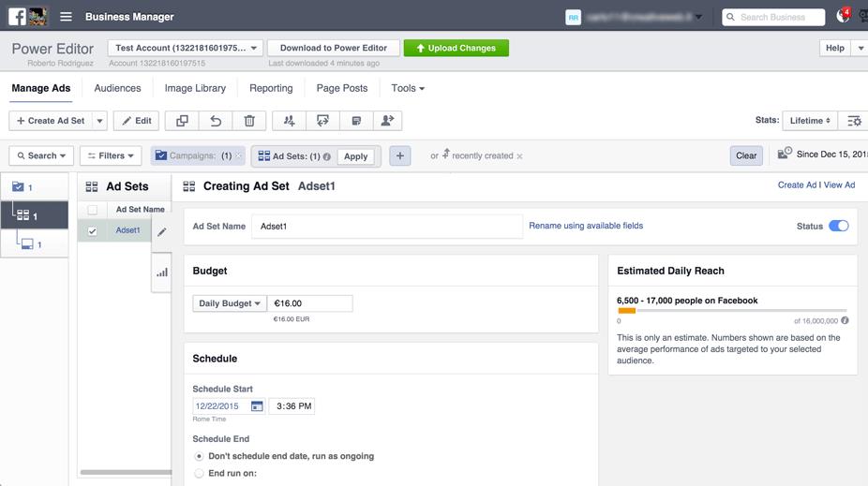Switch to Audiences tab
The image size is (868, 486).
click(x=117, y=88)
